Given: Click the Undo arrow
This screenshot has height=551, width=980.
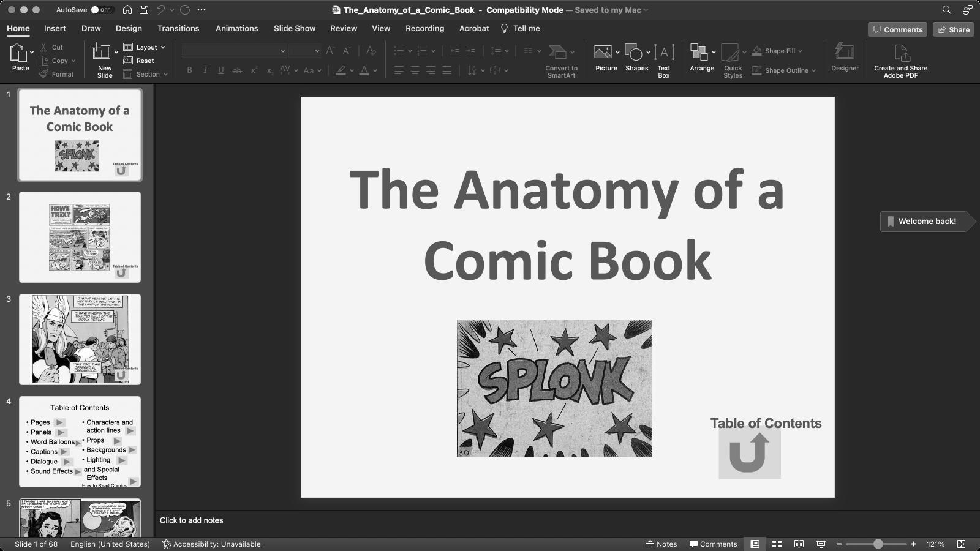Looking at the screenshot, I should coord(160,10).
